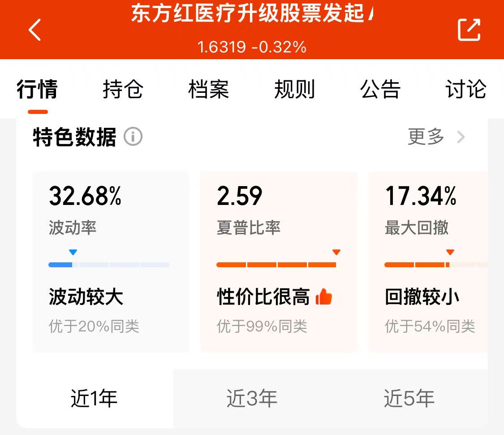Viewport: 504px width, 435px height.
Task: Tap the orange triangle marker on 夏普比率 bar
Action: (336, 252)
